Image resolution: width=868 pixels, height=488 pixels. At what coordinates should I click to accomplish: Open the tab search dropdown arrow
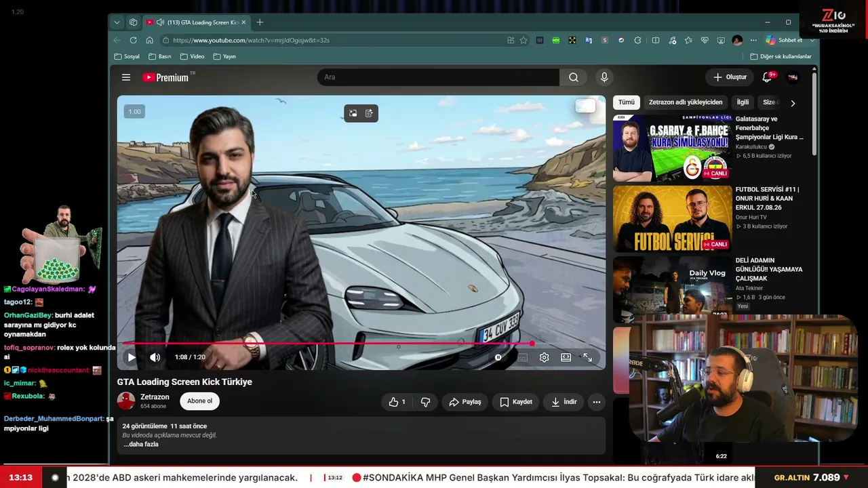click(117, 22)
